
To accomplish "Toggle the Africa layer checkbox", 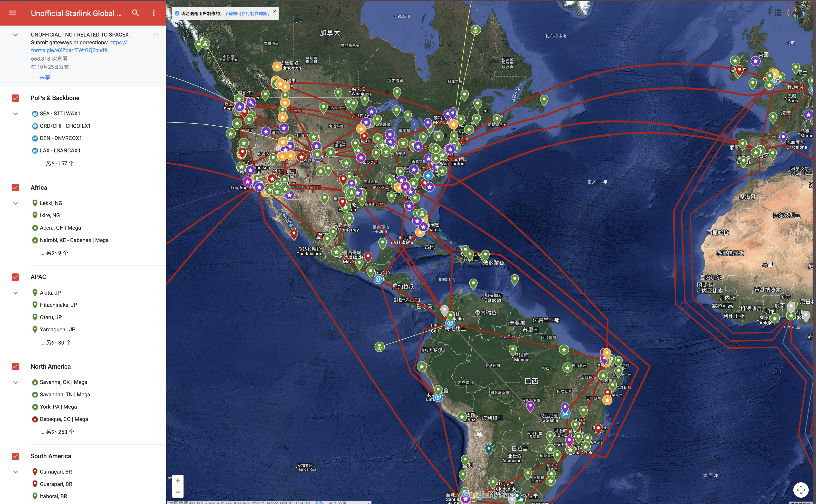I will coord(15,187).
